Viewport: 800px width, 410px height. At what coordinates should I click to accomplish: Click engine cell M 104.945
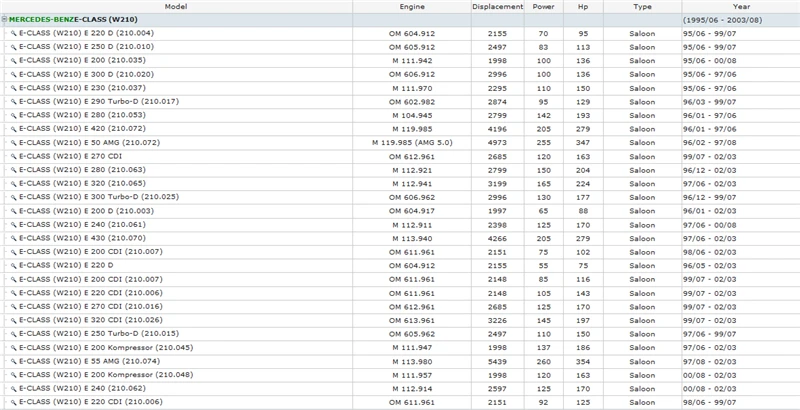(412, 115)
